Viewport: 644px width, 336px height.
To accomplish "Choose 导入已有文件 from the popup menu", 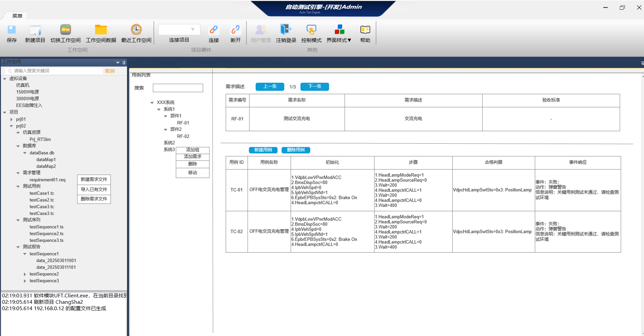I will point(94,190).
